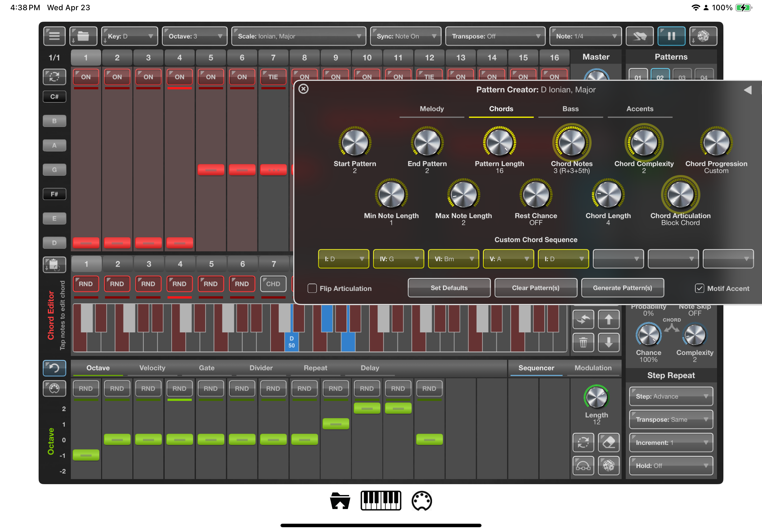The image size is (762, 532).
Task: Toggle step 5 ON button
Action: coord(211,77)
